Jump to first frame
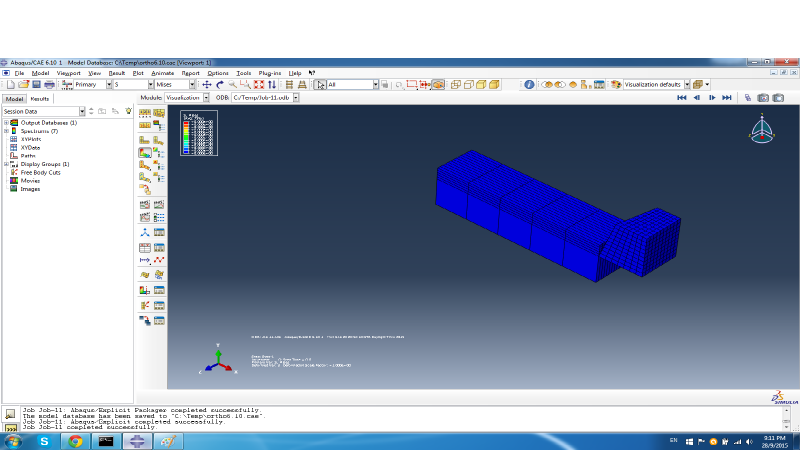This screenshot has width=800, height=450. (682, 98)
